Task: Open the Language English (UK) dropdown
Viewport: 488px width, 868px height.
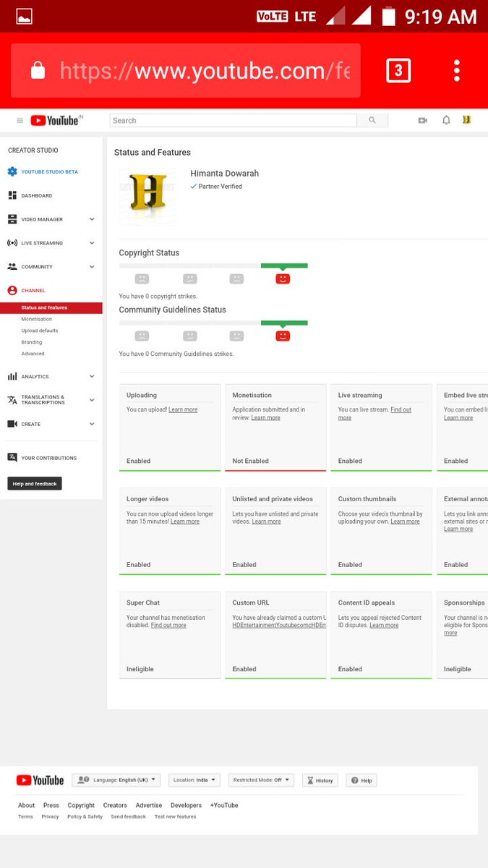Action: (116, 780)
